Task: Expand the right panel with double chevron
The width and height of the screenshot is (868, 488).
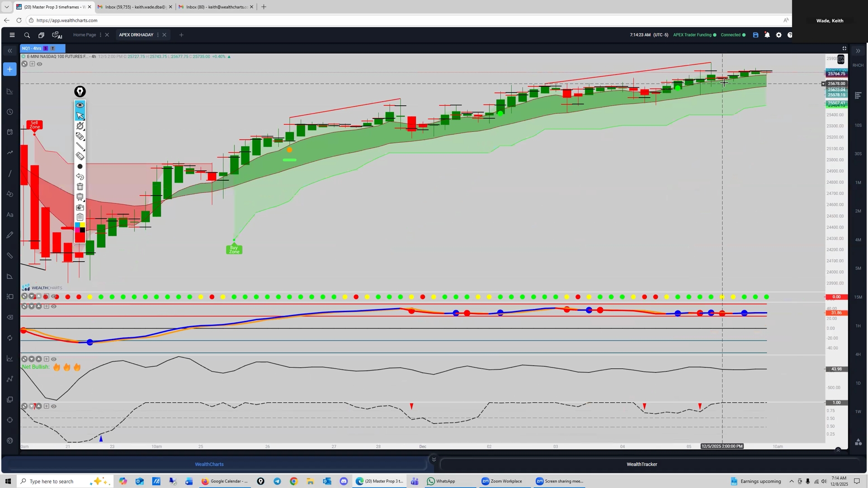Action: (x=858, y=51)
